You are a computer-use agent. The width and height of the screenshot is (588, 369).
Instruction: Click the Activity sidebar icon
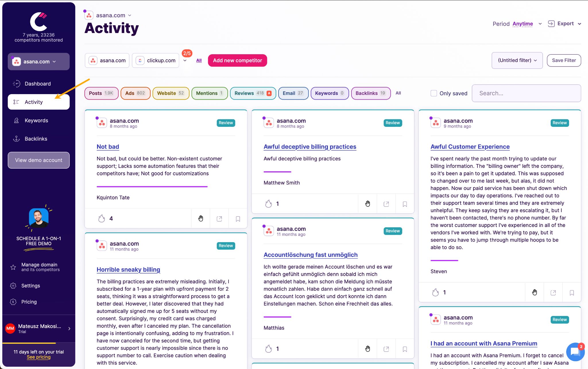[x=16, y=102]
